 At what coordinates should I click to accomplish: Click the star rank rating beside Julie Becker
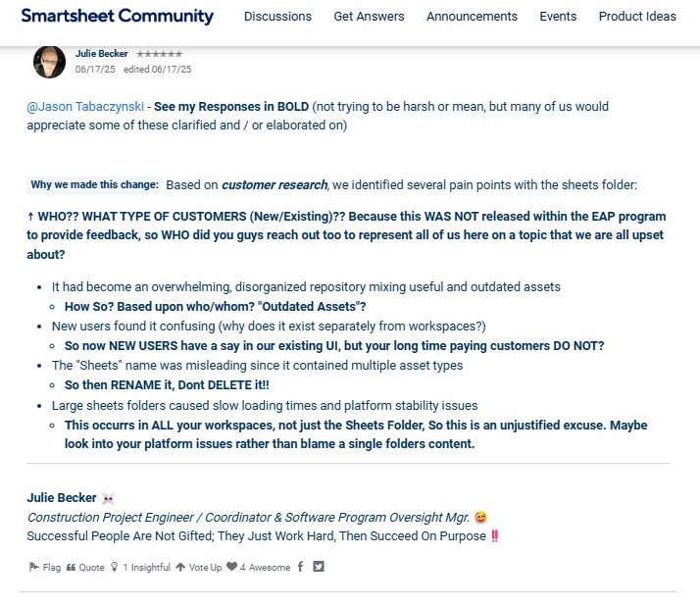pos(160,54)
